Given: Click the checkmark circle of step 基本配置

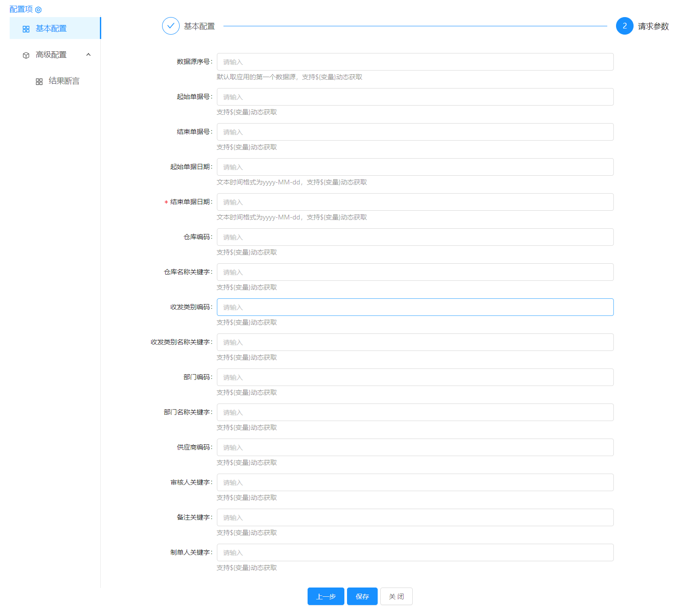Looking at the screenshot, I should (170, 26).
